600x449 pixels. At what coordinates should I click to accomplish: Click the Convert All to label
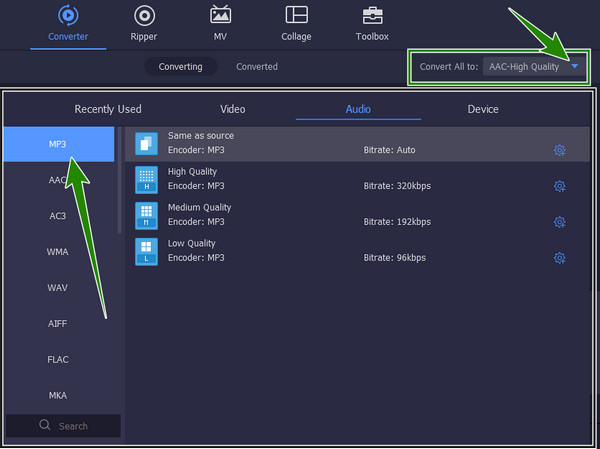click(x=449, y=67)
